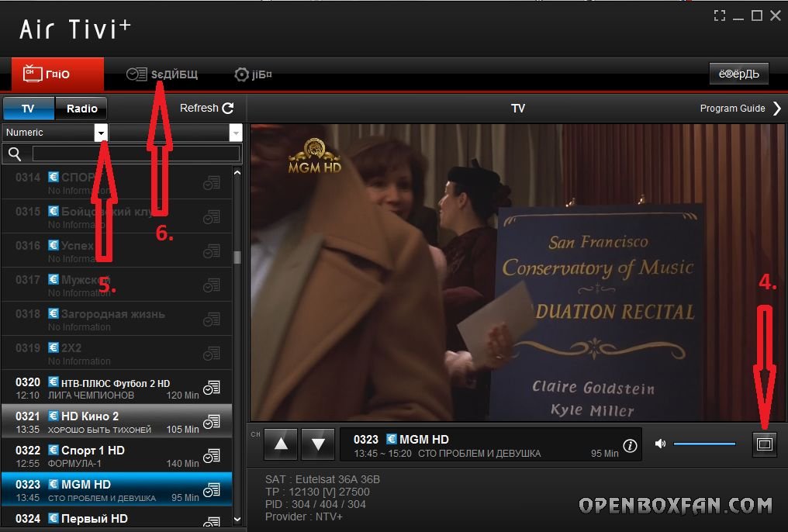
Task: Click scramble icon beside MGM HD in player bar
Action: (x=392, y=439)
